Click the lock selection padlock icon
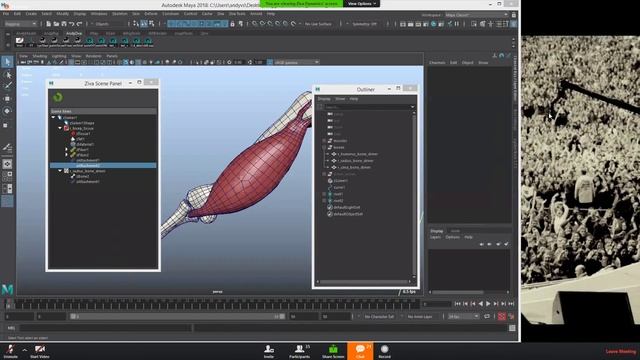The image size is (640, 360). [x=232, y=24]
